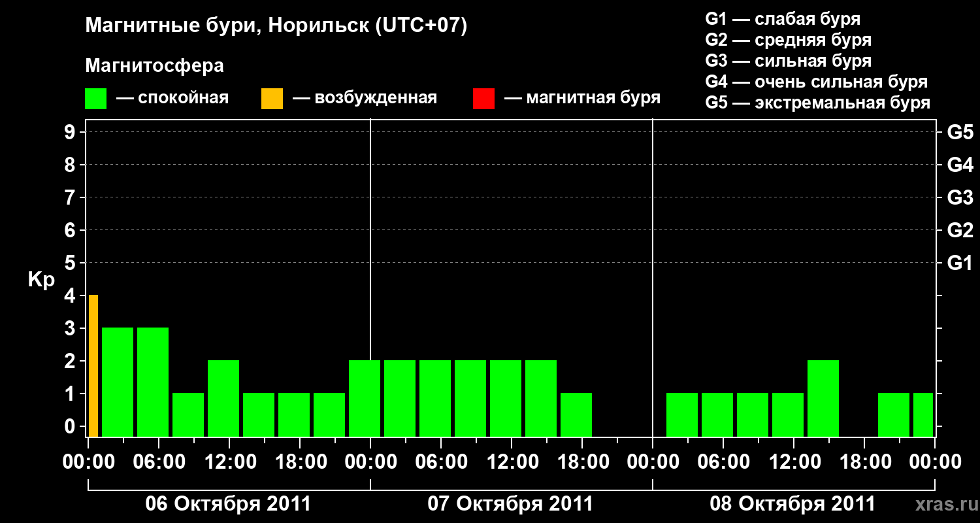Screen dimensions: 980x523
Task: Click the '08 Октября 2011' date label
Action: [792, 504]
